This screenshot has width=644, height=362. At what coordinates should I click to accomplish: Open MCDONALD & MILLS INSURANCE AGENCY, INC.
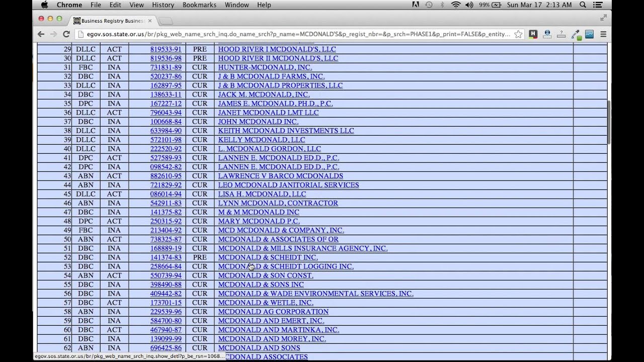tap(303, 248)
